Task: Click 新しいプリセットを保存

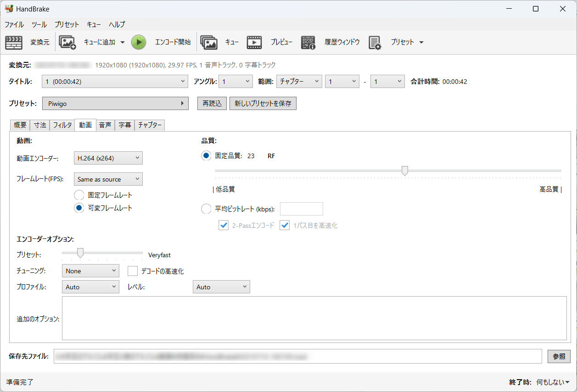Action: [263, 103]
